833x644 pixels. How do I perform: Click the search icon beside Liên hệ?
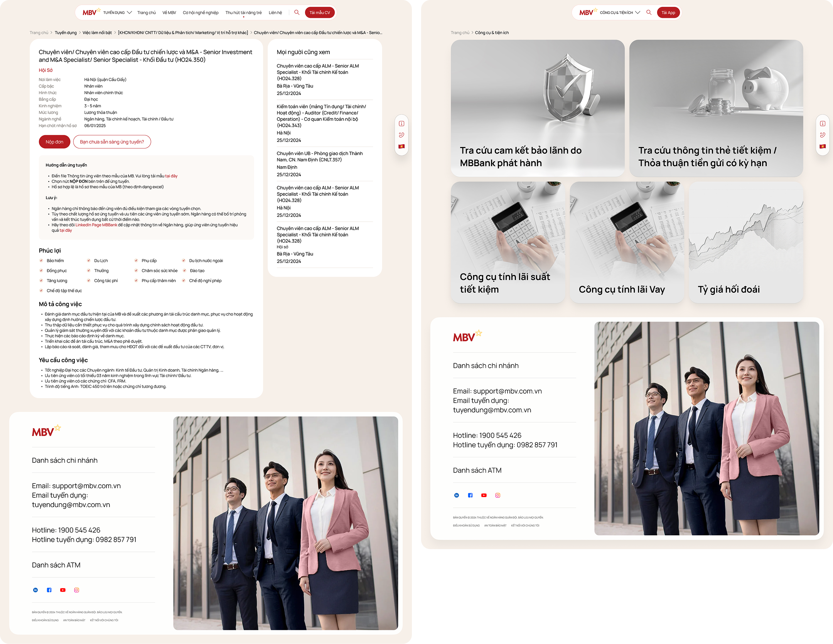click(297, 12)
